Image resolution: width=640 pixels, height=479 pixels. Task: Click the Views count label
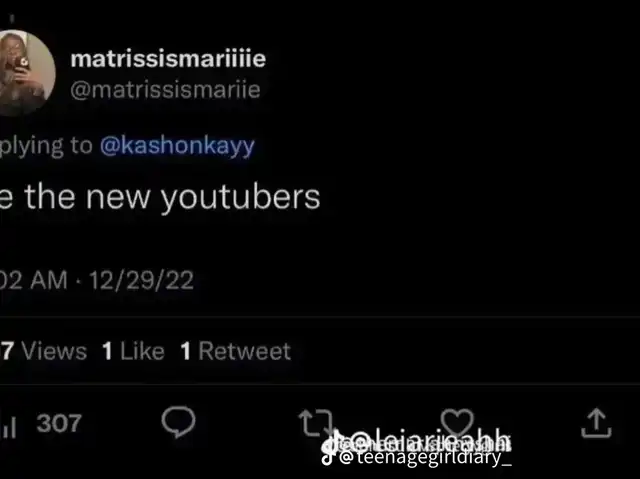coord(52,351)
